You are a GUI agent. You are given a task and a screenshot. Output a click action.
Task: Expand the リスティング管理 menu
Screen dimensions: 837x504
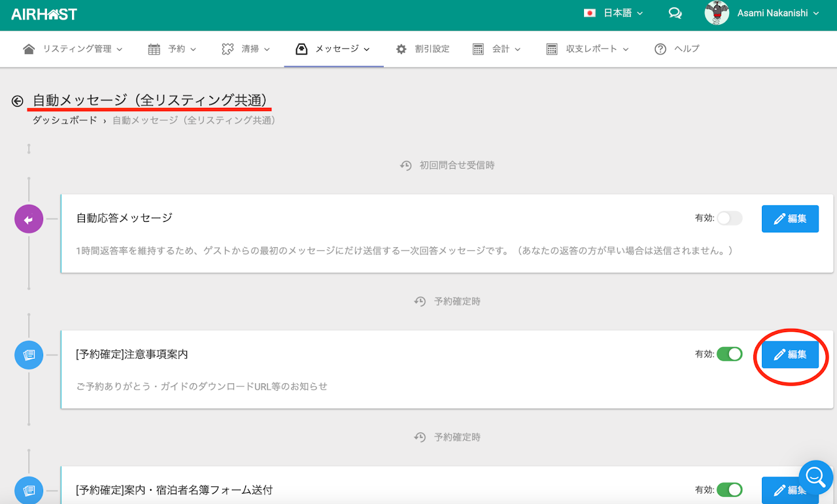73,49
